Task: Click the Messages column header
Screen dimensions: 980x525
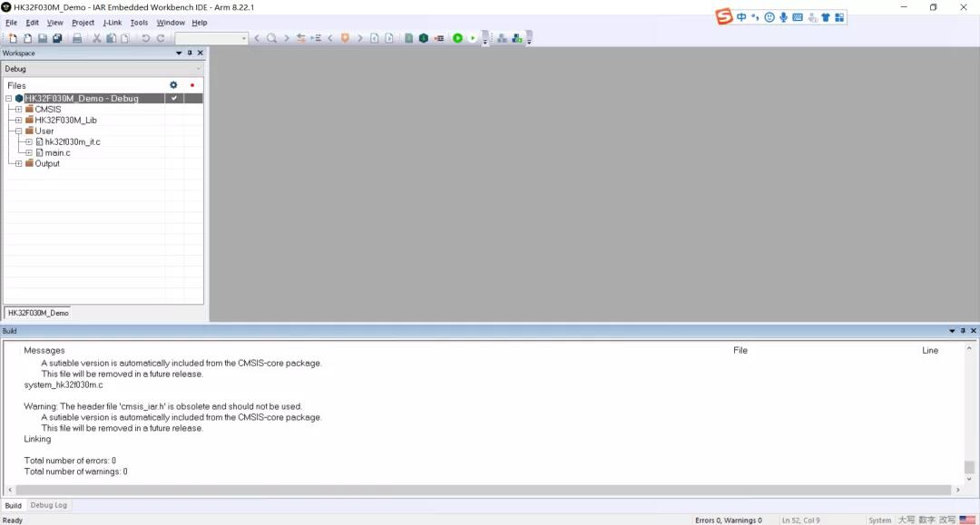Action: click(x=44, y=350)
